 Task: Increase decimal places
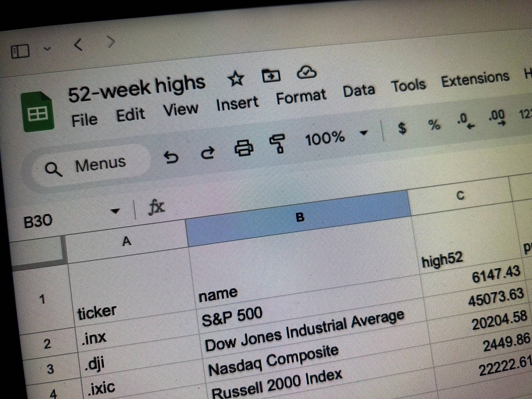[497, 117]
